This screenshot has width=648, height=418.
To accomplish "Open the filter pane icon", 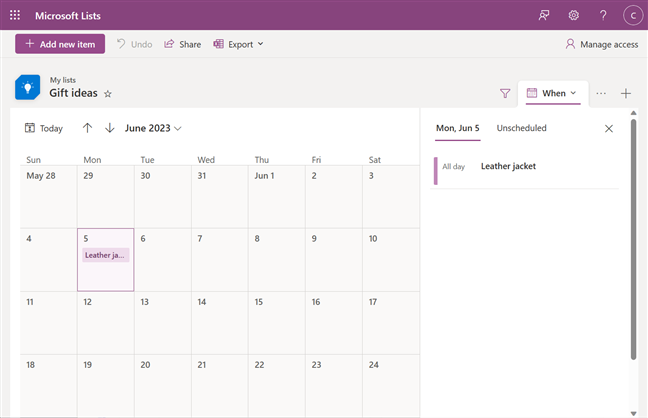I will coord(505,93).
